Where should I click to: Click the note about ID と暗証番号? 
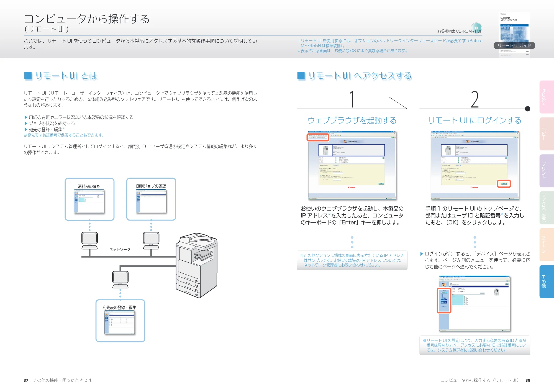coord(475,345)
